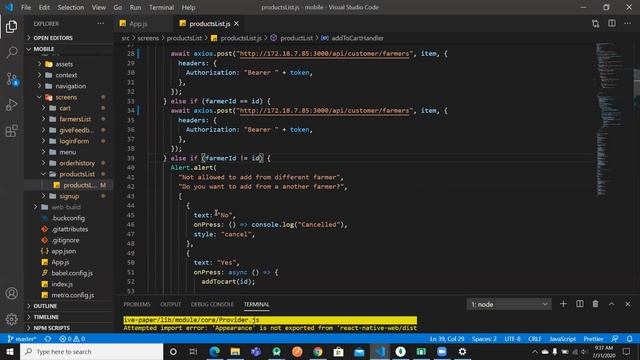Click the UTF-8 encoding indicator

click(x=512, y=339)
